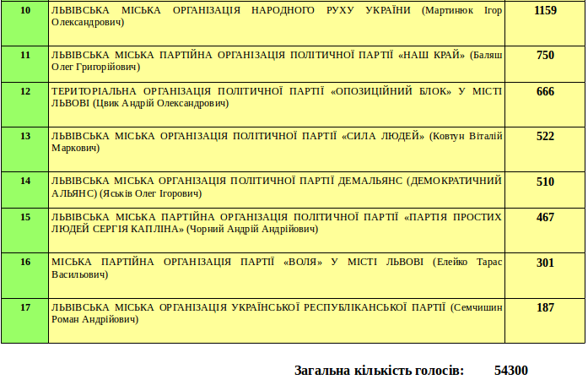Click the УКРАЇНСЬКОЇ РЕСПУБЛІКАНСЬКОЇ ПАРТІЇ entry
Viewport: 588px width, 385px height.
277,321
